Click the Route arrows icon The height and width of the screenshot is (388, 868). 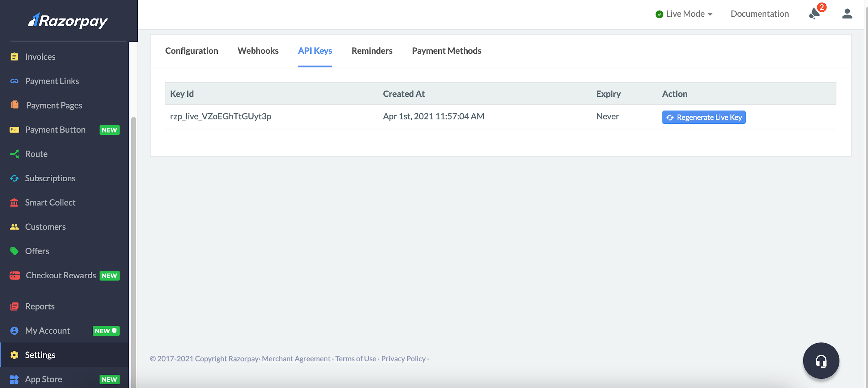pyautogui.click(x=14, y=154)
